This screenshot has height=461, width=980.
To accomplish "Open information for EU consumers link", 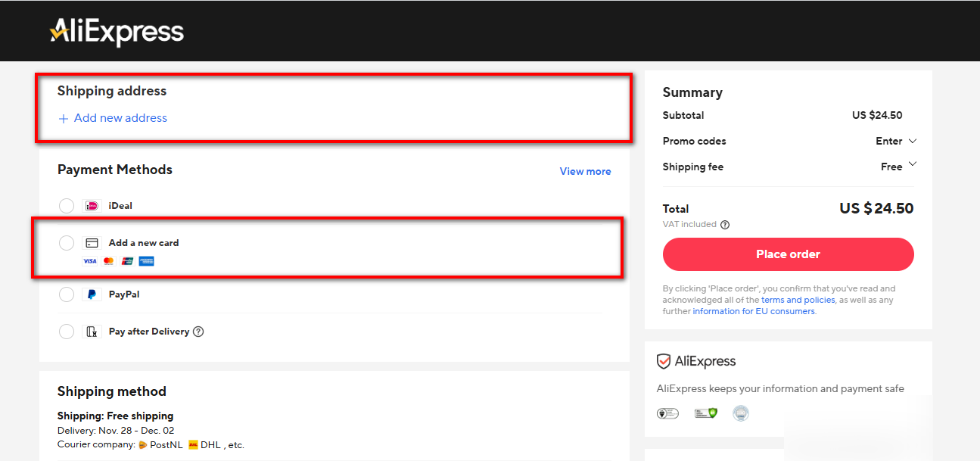I will 754,311.
